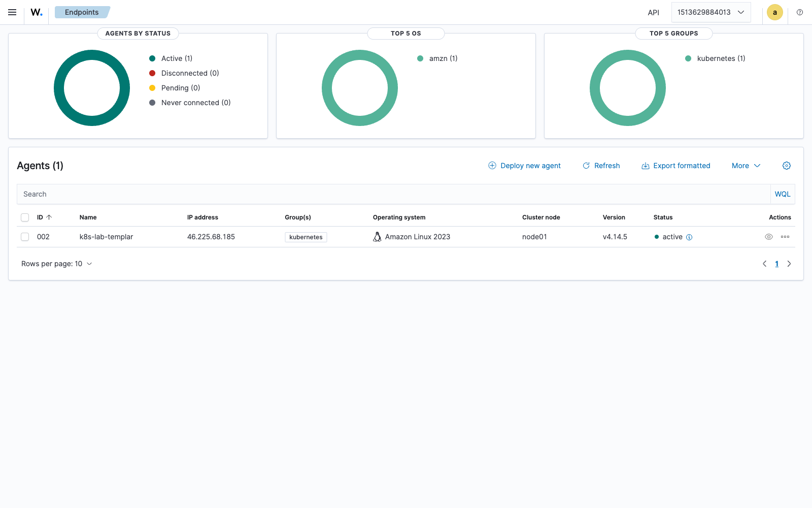Click amzn legend in Top 5 OS
812x508 pixels.
point(437,58)
